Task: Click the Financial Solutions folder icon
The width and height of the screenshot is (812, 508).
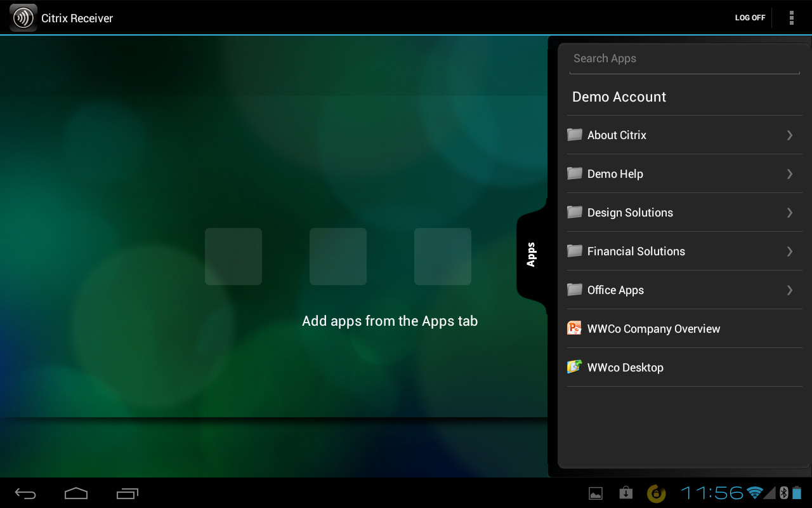Action: [575, 251]
